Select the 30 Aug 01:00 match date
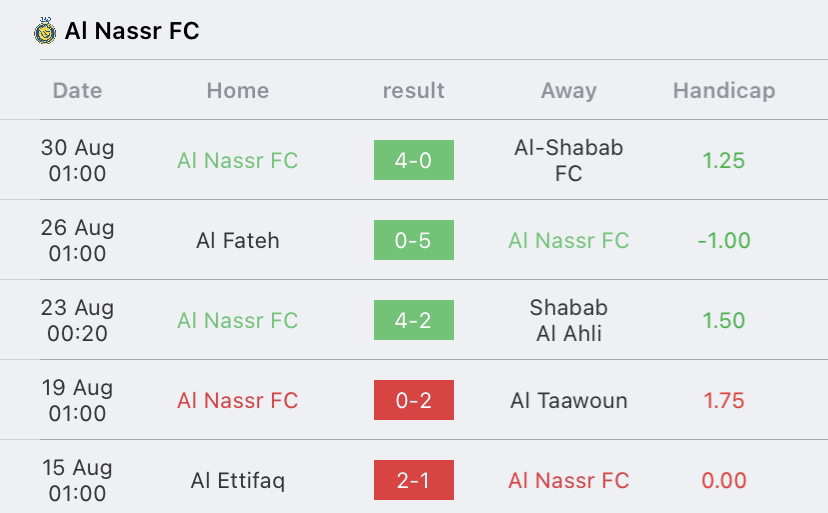828x513 pixels. click(77, 160)
